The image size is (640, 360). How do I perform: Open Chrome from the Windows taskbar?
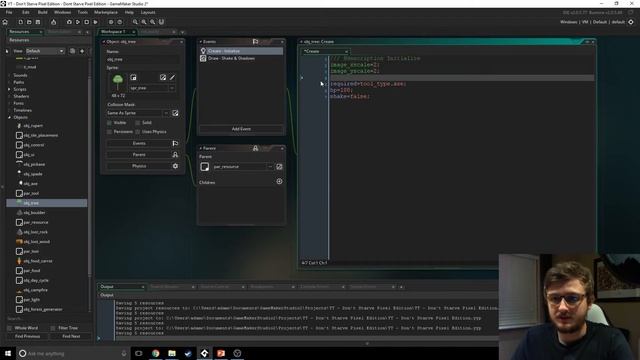click(156, 353)
